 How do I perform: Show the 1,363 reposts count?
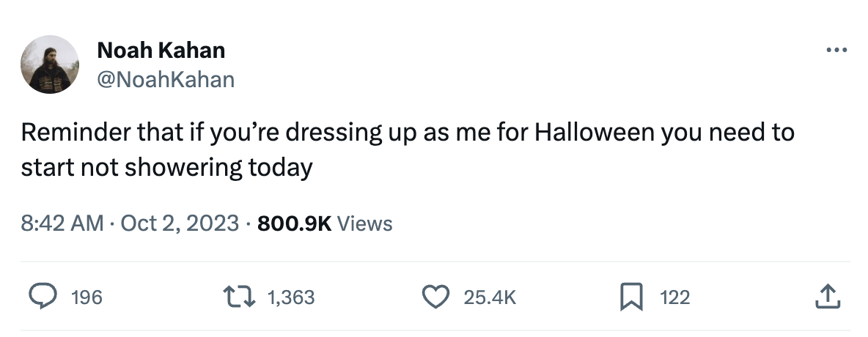point(291,297)
